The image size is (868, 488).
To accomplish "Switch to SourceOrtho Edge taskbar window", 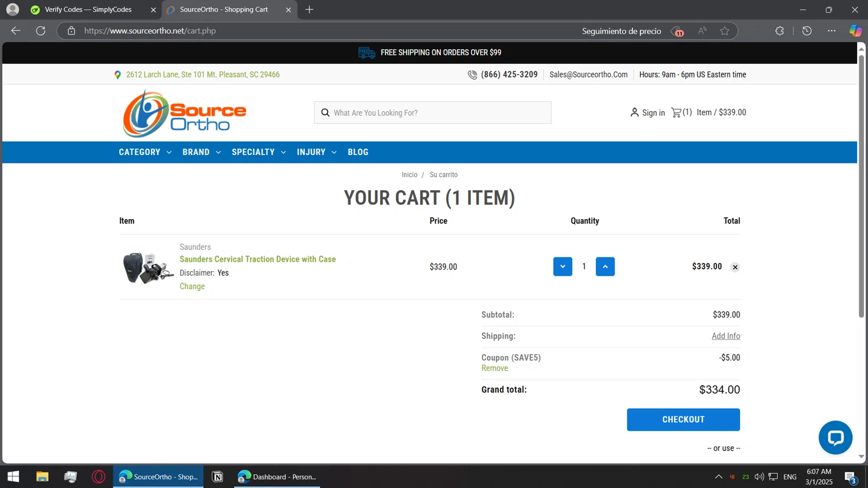I will [159, 476].
